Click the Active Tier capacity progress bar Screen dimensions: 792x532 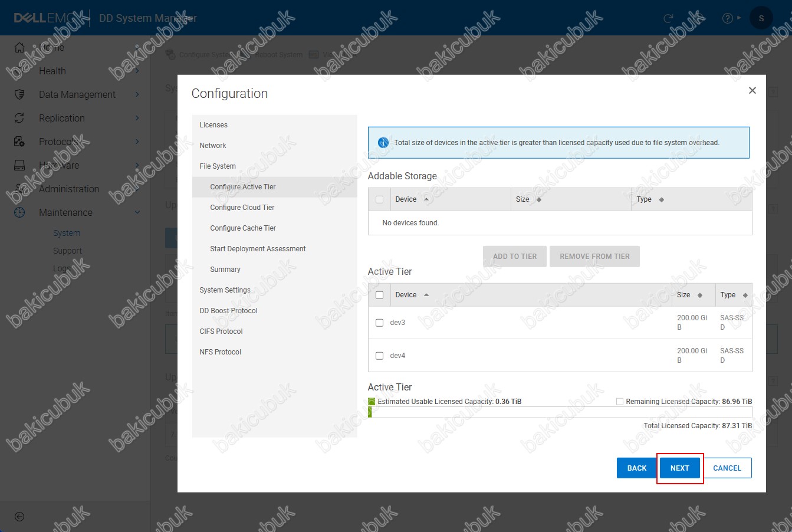tap(560, 412)
